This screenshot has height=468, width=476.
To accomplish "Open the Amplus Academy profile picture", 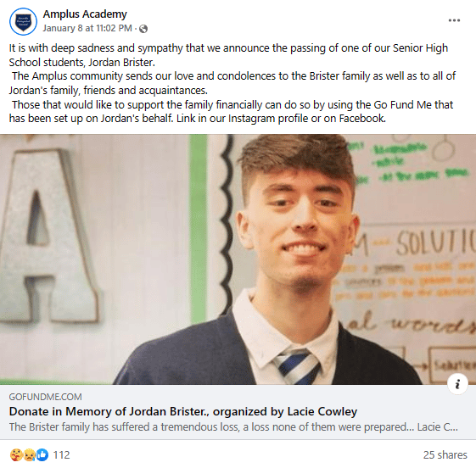I will tap(24, 21).
